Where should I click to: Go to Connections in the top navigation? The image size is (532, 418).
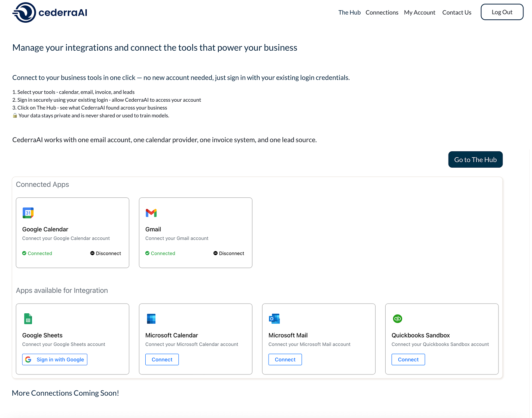point(382,12)
